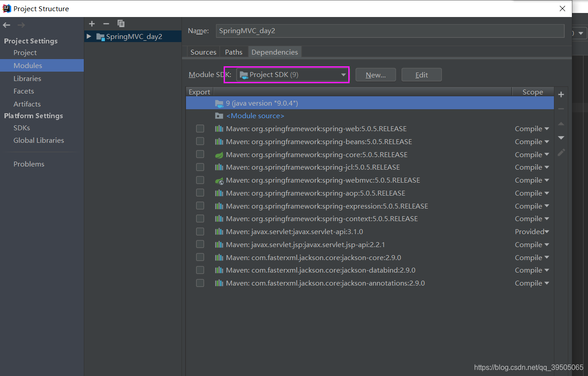The image size is (588, 376).
Task: Click the back navigation arrow
Action: pos(7,25)
